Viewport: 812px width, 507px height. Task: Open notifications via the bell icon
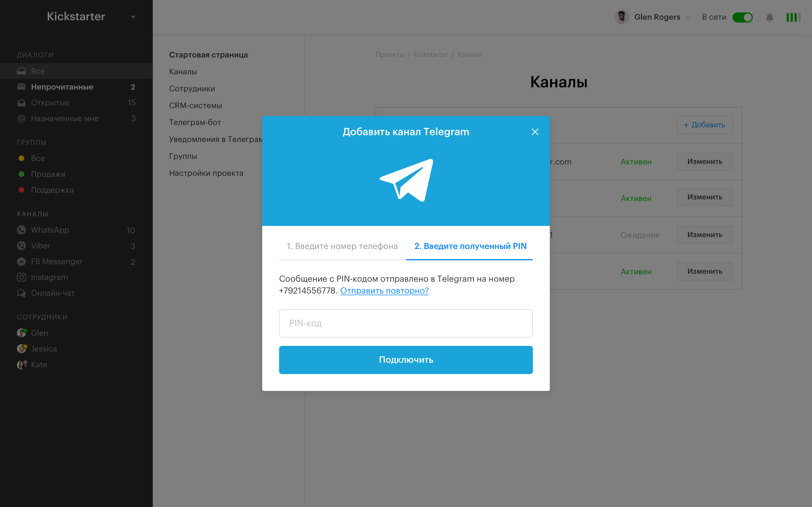pos(770,17)
